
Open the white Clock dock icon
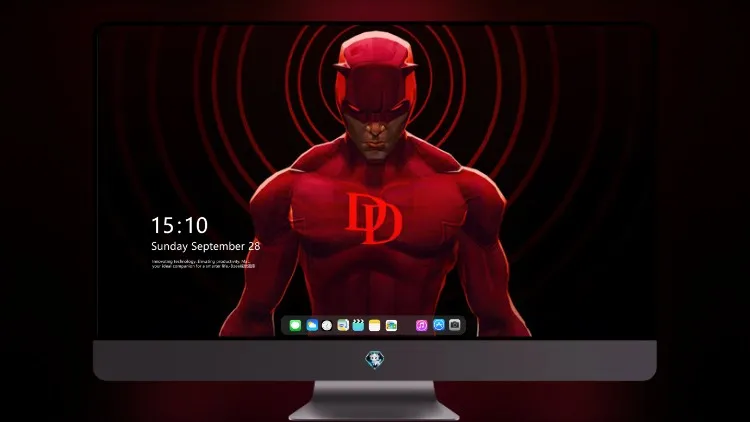click(x=327, y=326)
